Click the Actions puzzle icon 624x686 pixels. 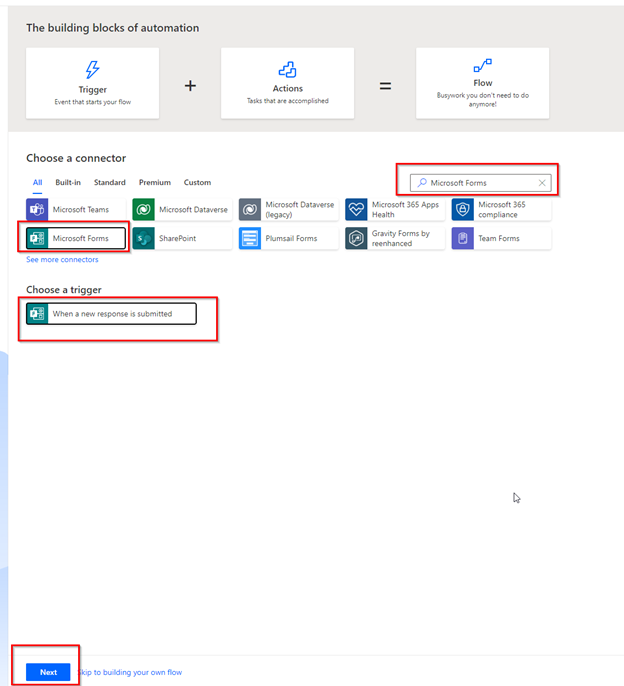click(287, 69)
